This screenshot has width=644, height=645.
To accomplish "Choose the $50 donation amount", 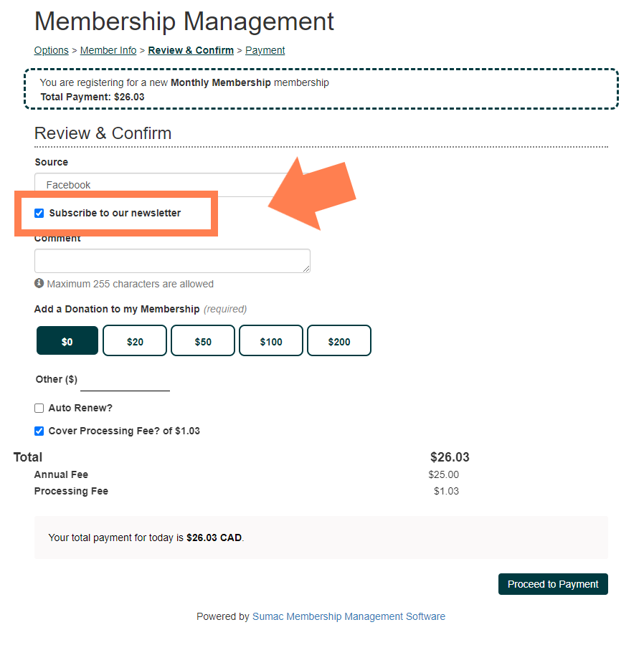I will click(x=203, y=341).
